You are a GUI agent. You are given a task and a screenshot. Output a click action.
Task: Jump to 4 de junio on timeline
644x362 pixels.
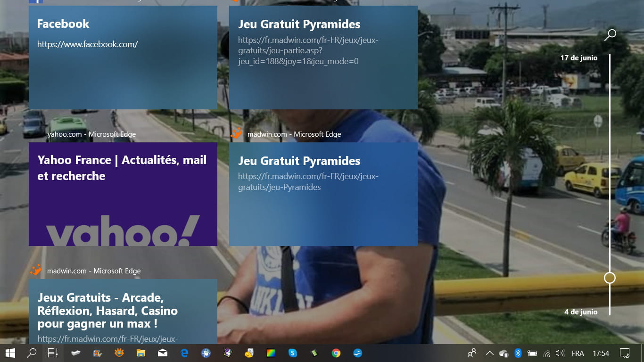click(x=581, y=312)
